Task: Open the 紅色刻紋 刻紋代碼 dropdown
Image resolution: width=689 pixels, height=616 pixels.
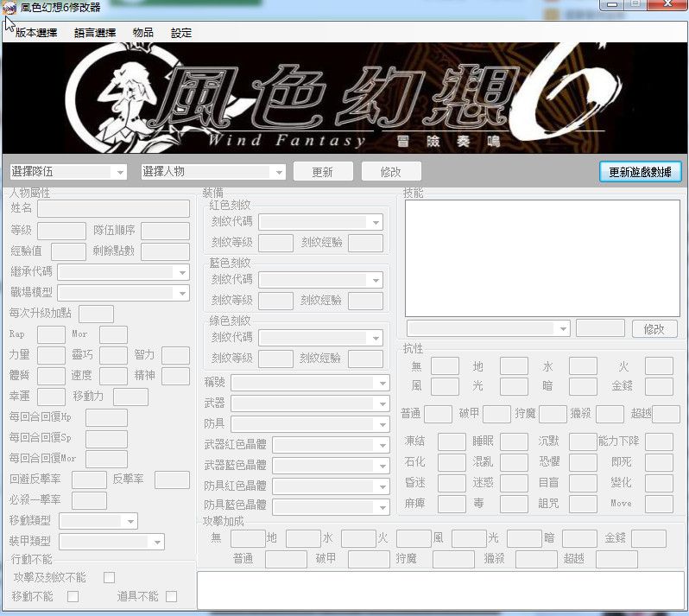Action: pyautogui.click(x=321, y=222)
